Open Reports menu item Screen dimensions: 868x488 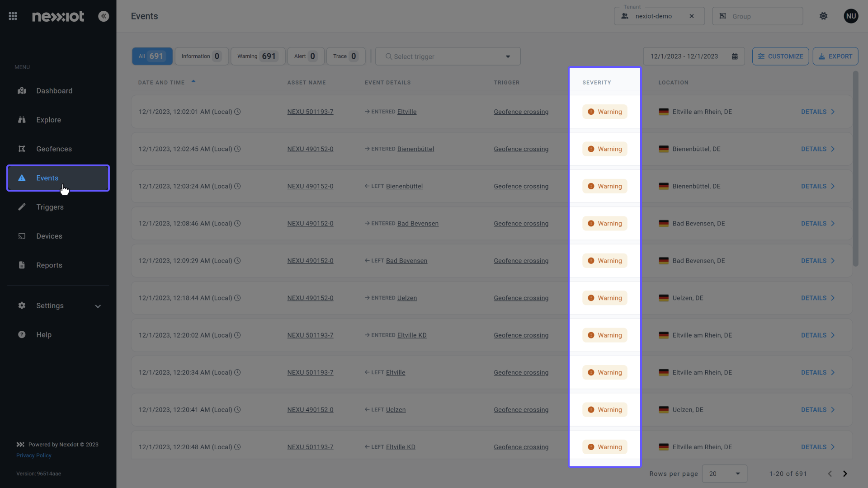click(58, 265)
